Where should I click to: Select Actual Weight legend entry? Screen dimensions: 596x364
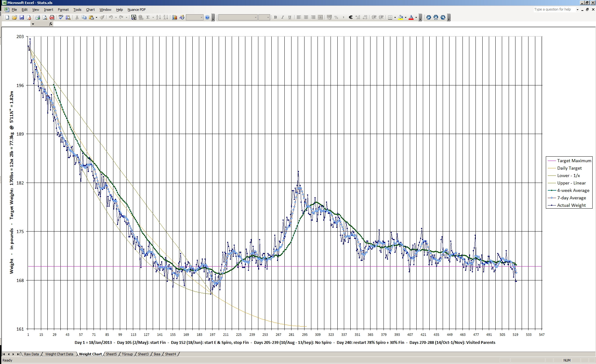tap(567, 205)
